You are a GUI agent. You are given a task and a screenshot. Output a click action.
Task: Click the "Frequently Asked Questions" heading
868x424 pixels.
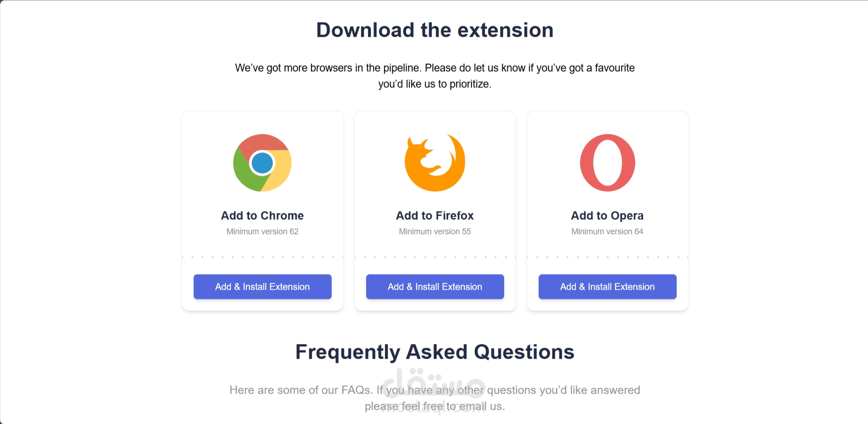435,352
